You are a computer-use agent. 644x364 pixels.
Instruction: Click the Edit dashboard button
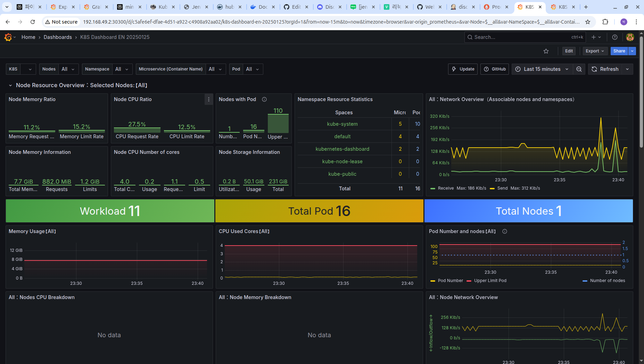point(569,51)
